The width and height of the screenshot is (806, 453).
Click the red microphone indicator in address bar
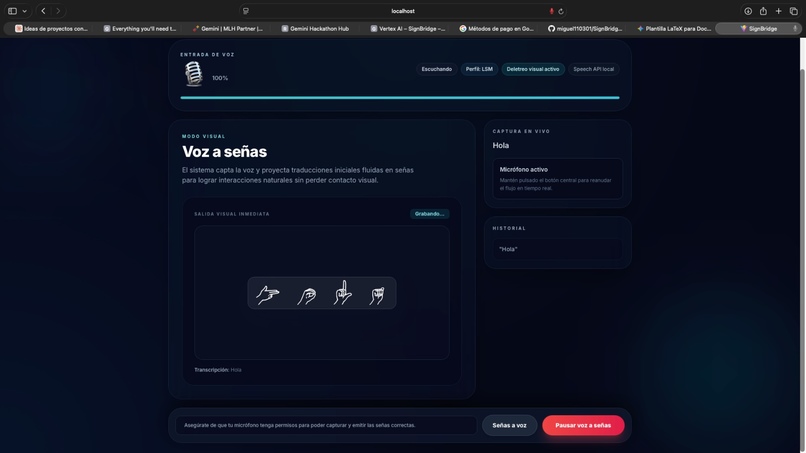click(551, 11)
